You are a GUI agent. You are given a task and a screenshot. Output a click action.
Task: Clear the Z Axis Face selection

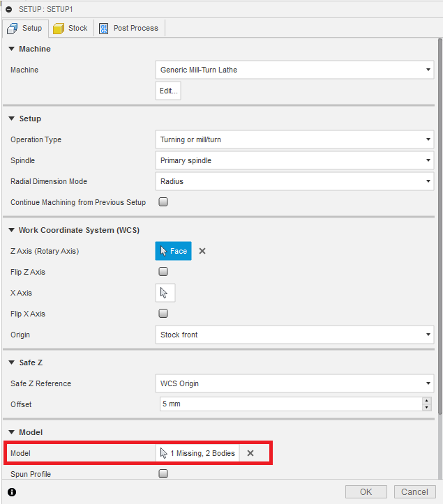click(x=202, y=251)
